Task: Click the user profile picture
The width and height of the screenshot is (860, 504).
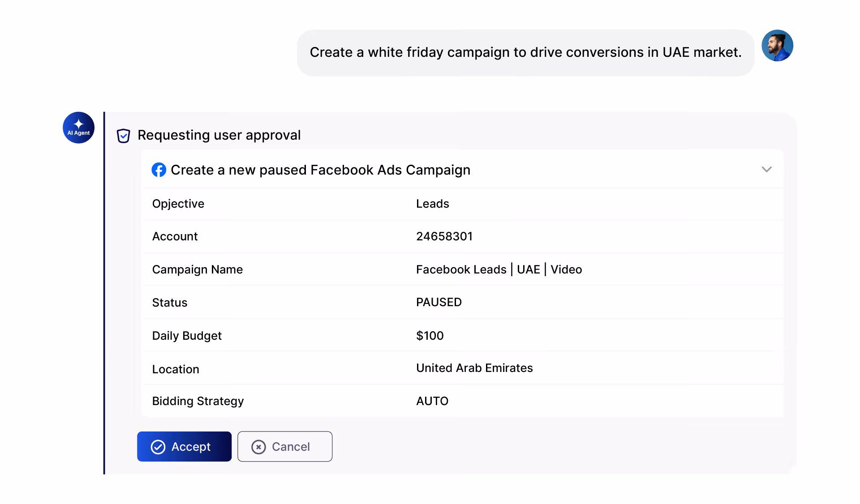Action: (x=777, y=45)
